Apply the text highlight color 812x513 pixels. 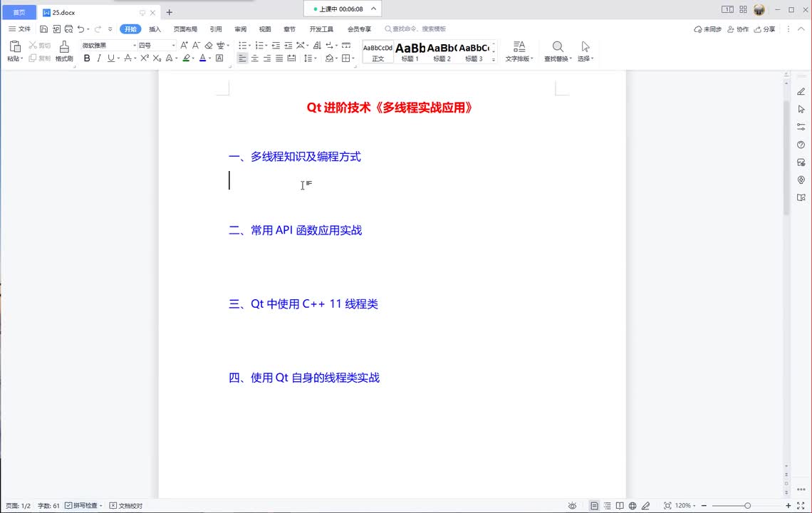click(x=187, y=58)
